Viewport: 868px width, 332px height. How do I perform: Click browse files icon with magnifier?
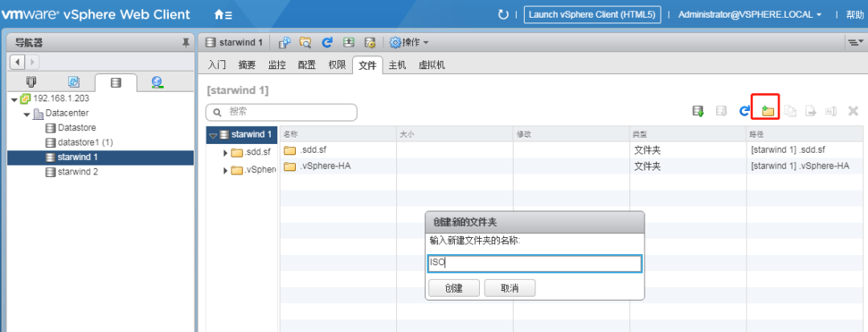coord(305,42)
